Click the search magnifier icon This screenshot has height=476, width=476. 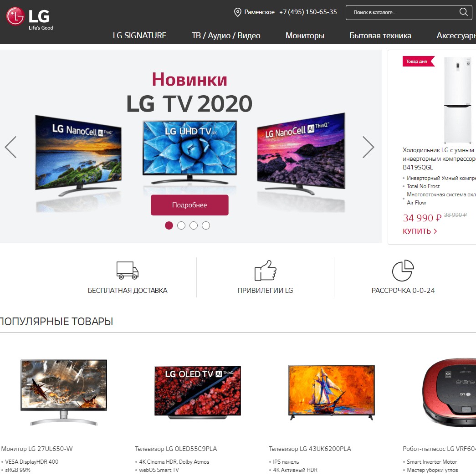[x=463, y=12]
